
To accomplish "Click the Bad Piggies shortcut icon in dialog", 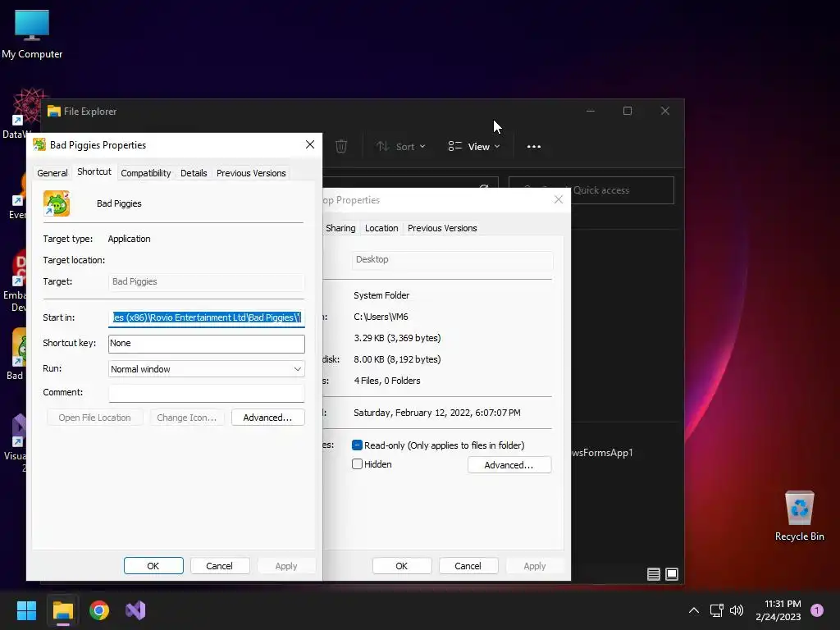I will click(x=57, y=203).
